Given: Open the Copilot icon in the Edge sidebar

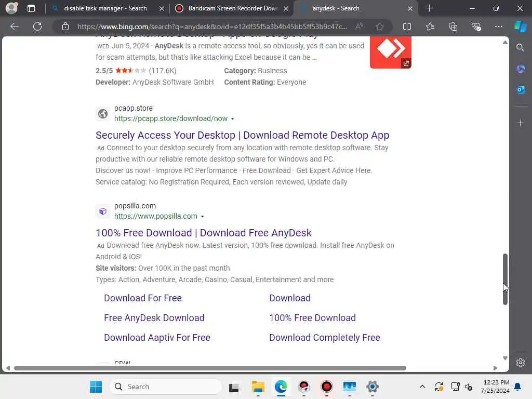Looking at the screenshot, I should [x=521, y=26].
